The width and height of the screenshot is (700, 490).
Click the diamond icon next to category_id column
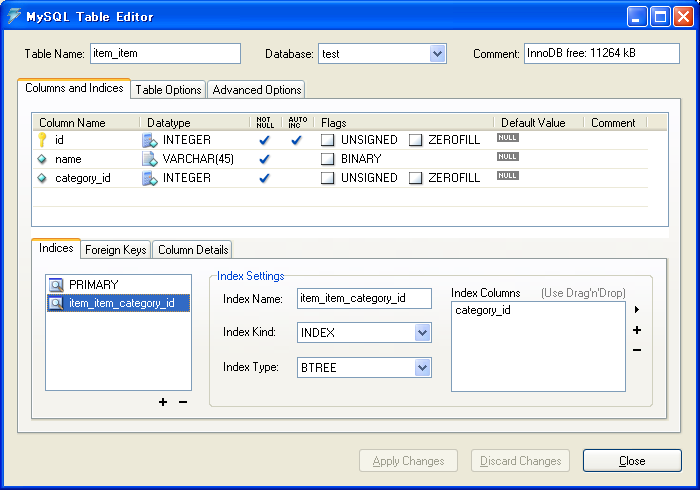click(x=42, y=178)
